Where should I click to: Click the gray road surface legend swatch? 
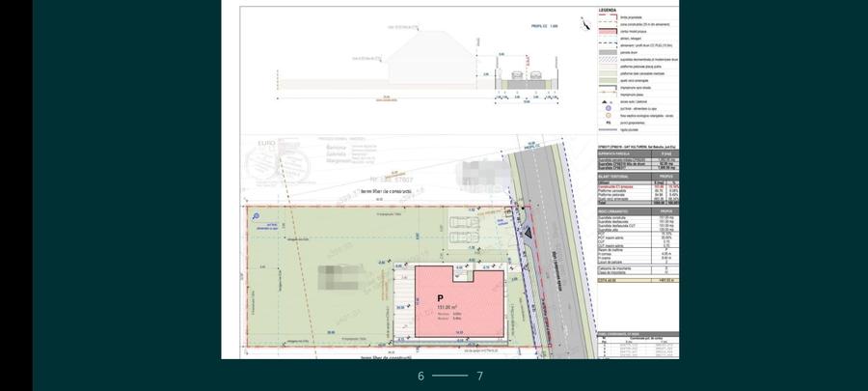[x=608, y=52]
